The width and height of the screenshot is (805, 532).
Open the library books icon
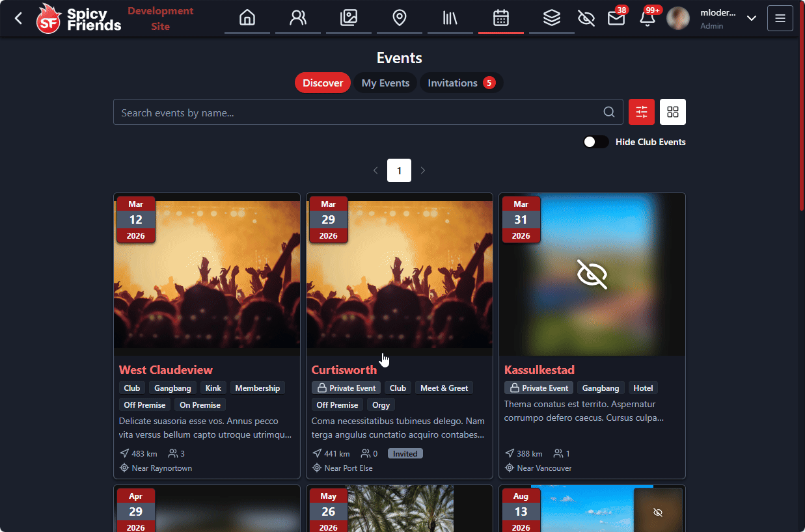[450, 18]
